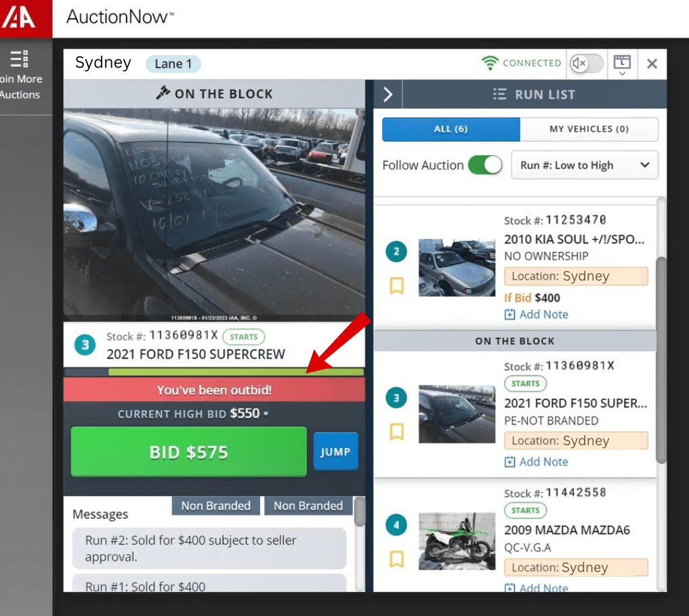Bookmark the 2010 Kia Soul vehicle
This screenshot has width=689, height=616.
(x=397, y=287)
